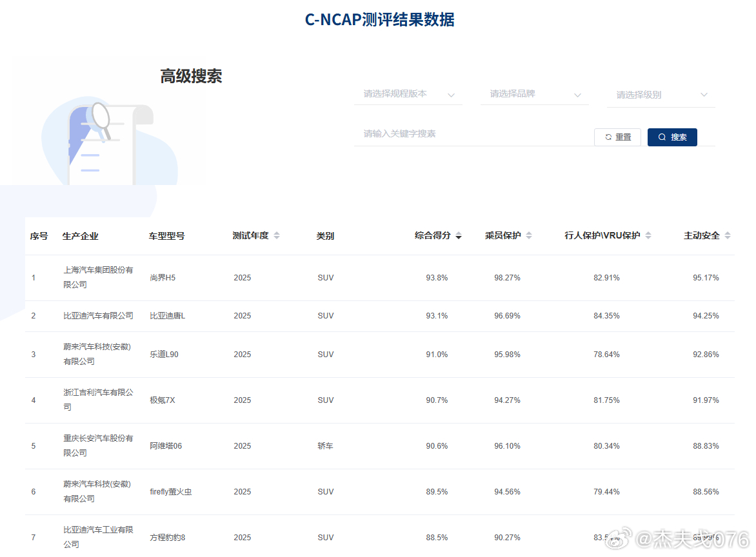Click the 82.91% pedestrian protection value

pos(606,278)
